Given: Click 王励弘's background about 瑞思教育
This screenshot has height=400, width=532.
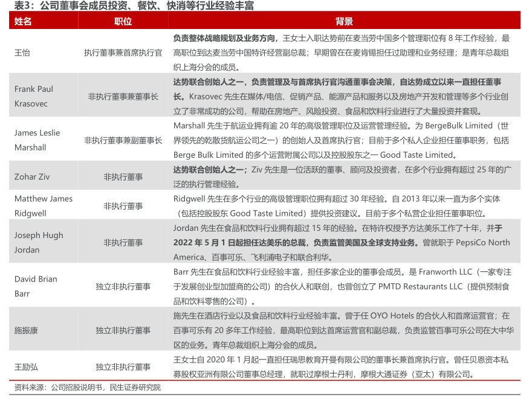Looking at the screenshot, I should (340, 367).
